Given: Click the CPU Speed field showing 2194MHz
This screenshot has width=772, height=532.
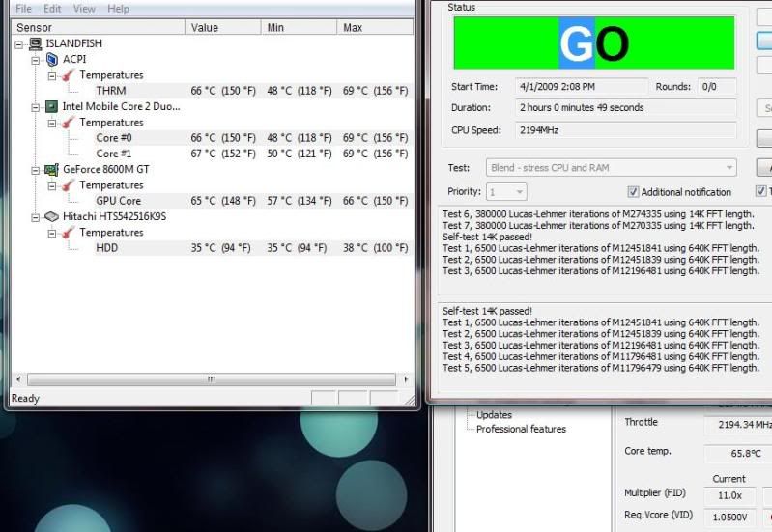Looking at the screenshot, I should [x=626, y=130].
